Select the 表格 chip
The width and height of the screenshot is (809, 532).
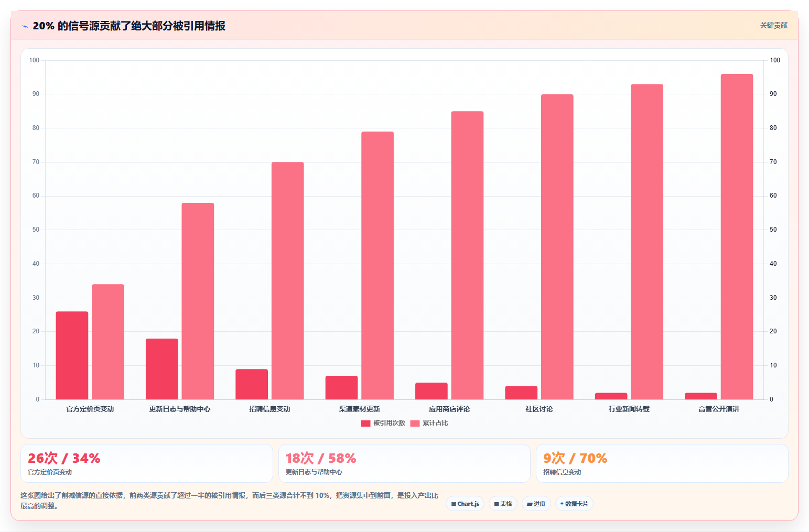pos(503,504)
